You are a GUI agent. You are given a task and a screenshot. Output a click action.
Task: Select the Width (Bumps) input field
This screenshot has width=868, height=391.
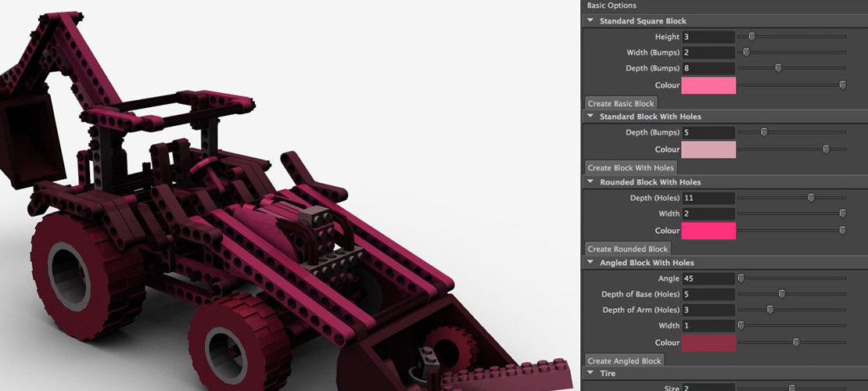708,52
